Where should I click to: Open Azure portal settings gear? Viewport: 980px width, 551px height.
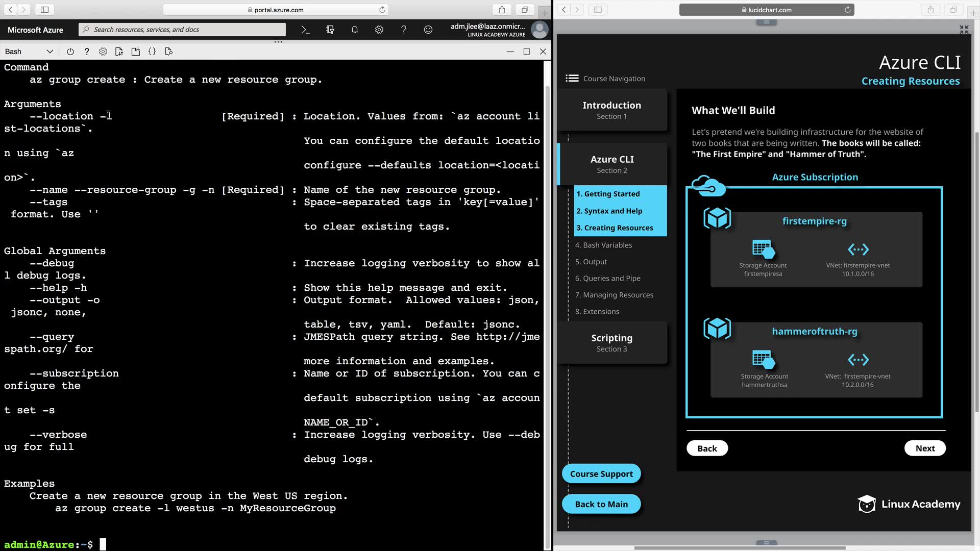coord(379,30)
